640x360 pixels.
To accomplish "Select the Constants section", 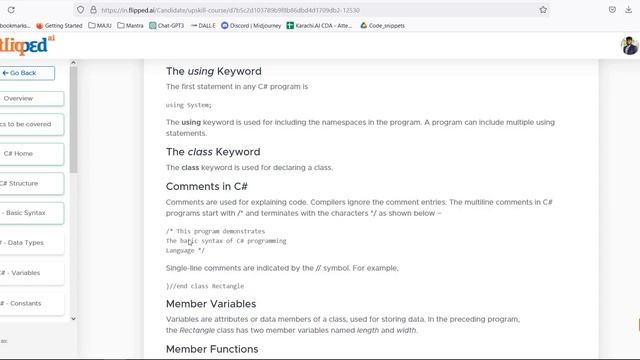I will (x=32, y=303).
